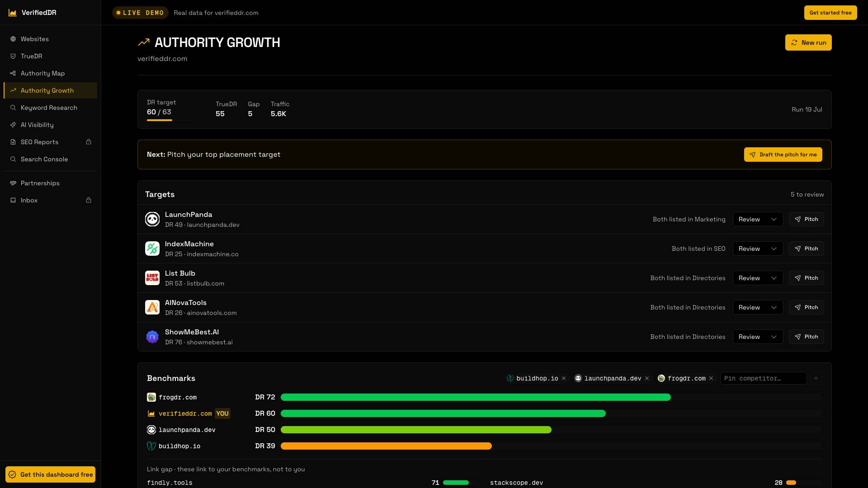Open the Review dropdown for LaunchPanda
868x488 pixels.
click(758, 219)
